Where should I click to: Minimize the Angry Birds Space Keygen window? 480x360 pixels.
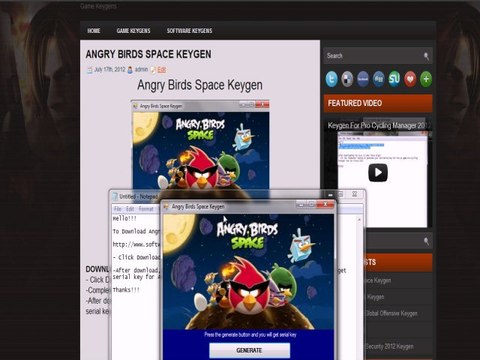click(301, 204)
